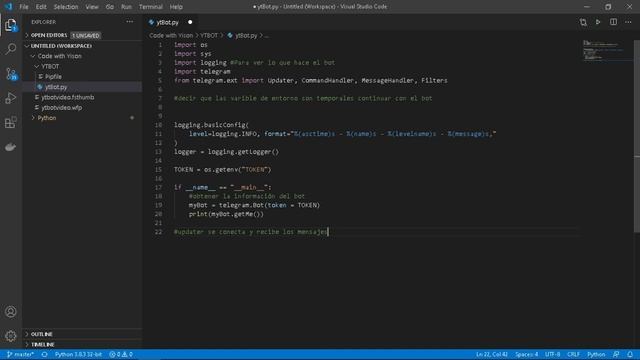The height and width of the screenshot is (360, 640).
Task: Click the 1 UNSAVED badge
Action: point(86,36)
